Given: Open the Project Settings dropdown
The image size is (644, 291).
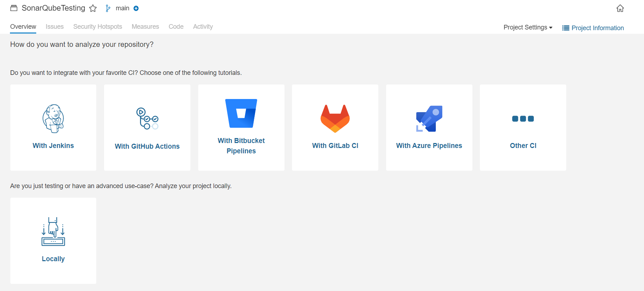Looking at the screenshot, I should click(x=528, y=27).
